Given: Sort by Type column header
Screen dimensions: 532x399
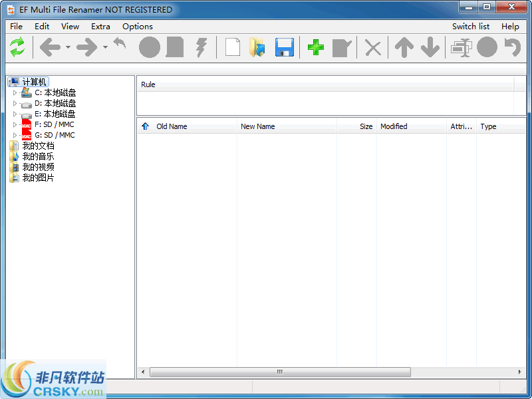Looking at the screenshot, I should coord(501,126).
